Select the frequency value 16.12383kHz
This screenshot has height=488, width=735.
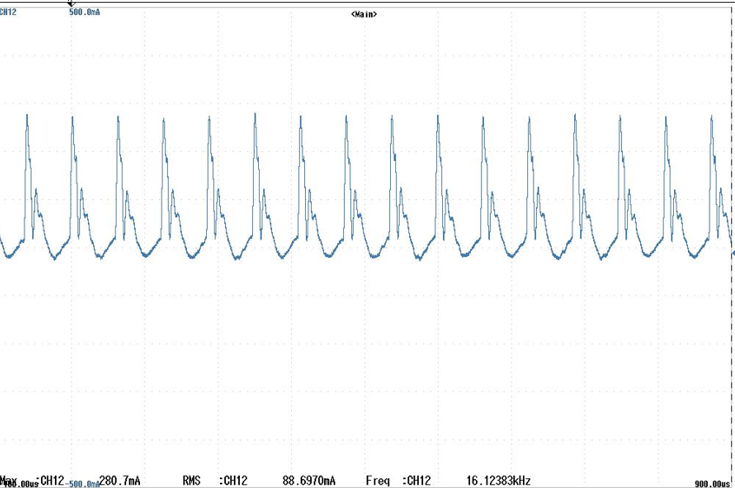[498, 480]
